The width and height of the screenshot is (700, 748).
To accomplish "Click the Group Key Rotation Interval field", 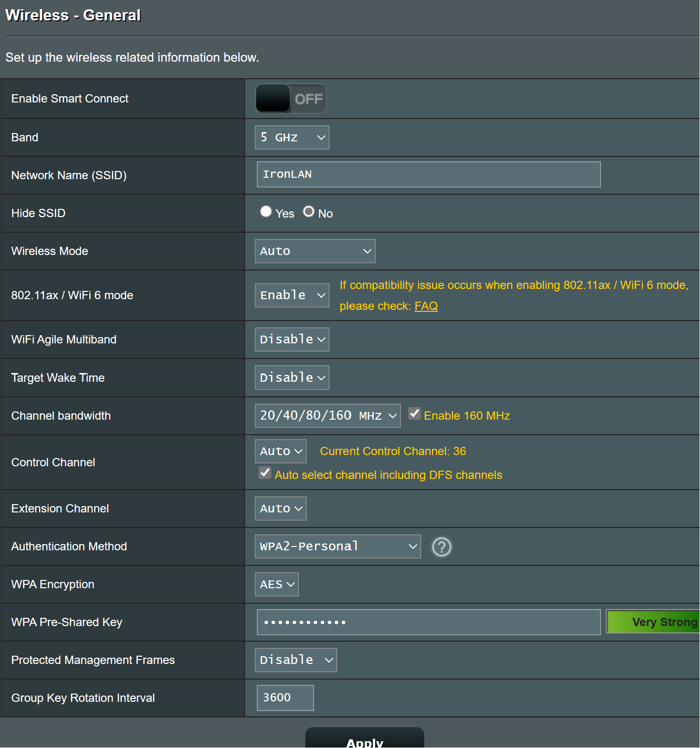I will [x=285, y=698].
